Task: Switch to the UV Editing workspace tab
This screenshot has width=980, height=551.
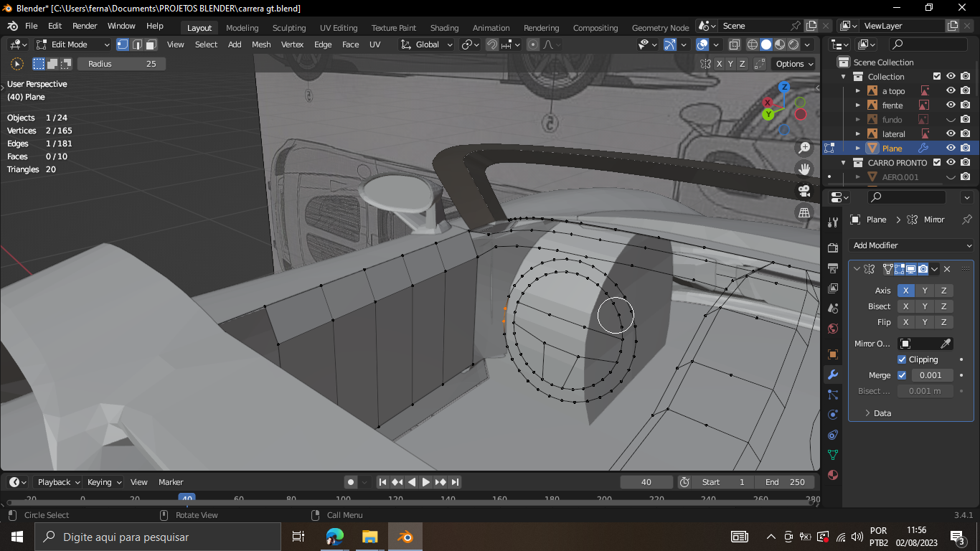Action: coord(339,28)
